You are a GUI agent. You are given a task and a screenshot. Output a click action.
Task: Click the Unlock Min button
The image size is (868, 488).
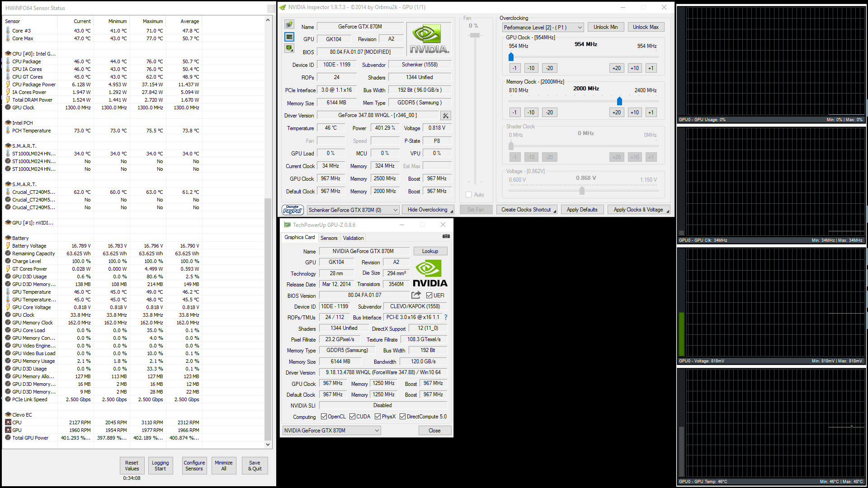606,27
